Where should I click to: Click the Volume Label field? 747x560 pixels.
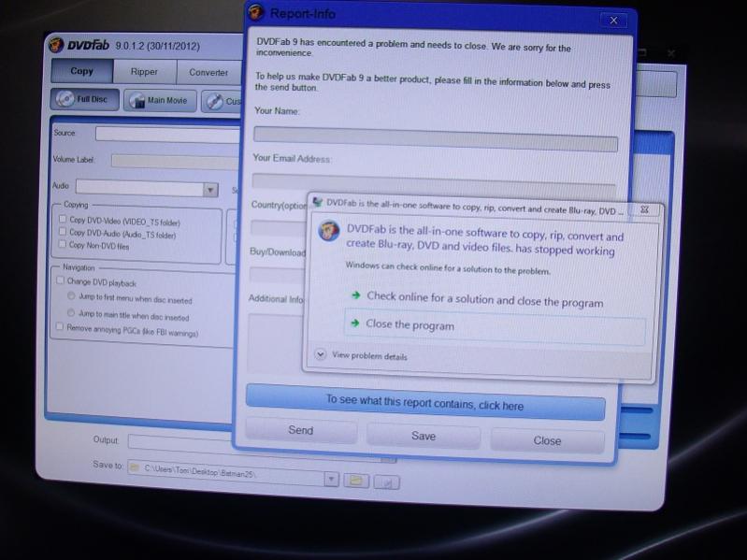(x=176, y=162)
